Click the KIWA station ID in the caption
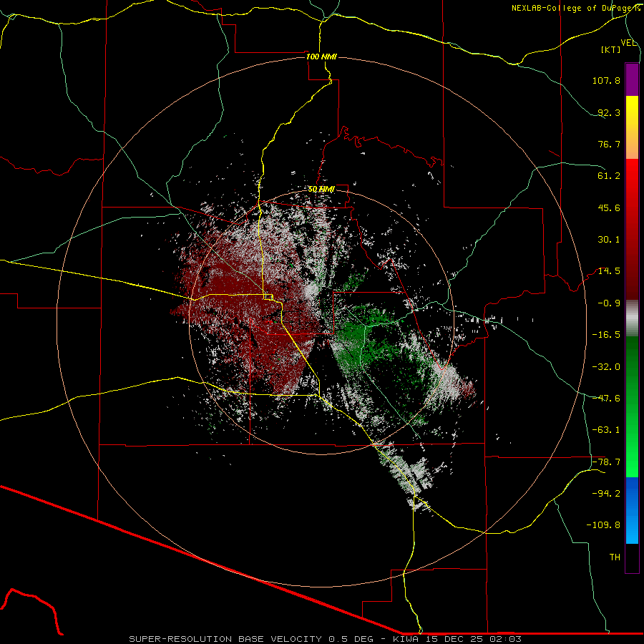The height and width of the screenshot is (644, 644). click(406, 639)
